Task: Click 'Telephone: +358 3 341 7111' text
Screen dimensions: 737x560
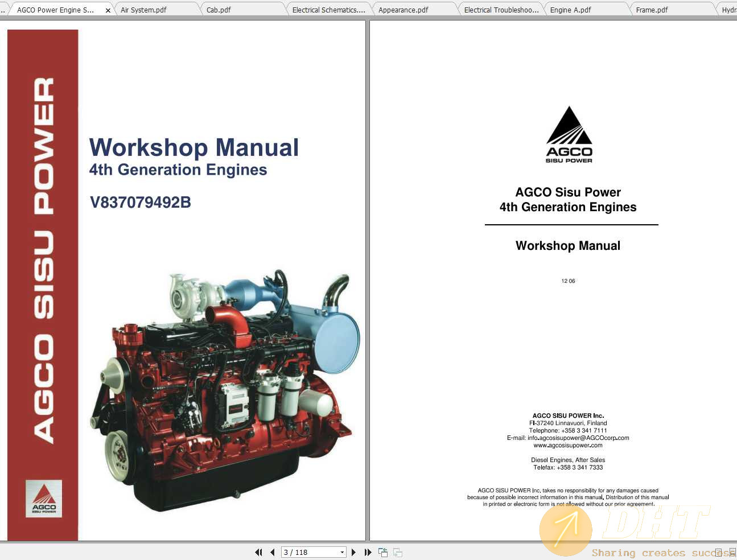Action: 568,430
